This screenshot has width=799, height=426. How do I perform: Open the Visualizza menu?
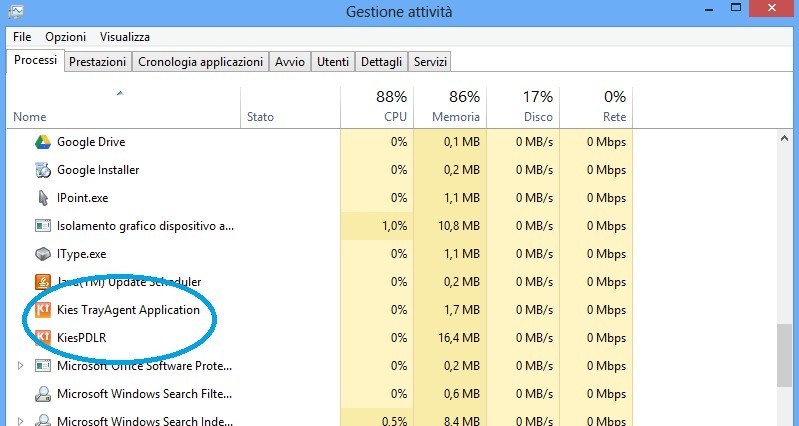[x=124, y=37]
